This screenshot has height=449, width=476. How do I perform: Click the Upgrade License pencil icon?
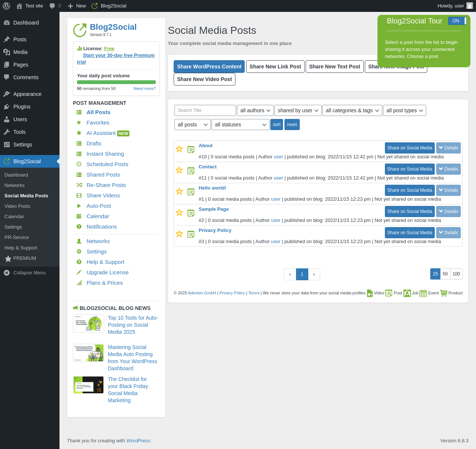coord(79,272)
